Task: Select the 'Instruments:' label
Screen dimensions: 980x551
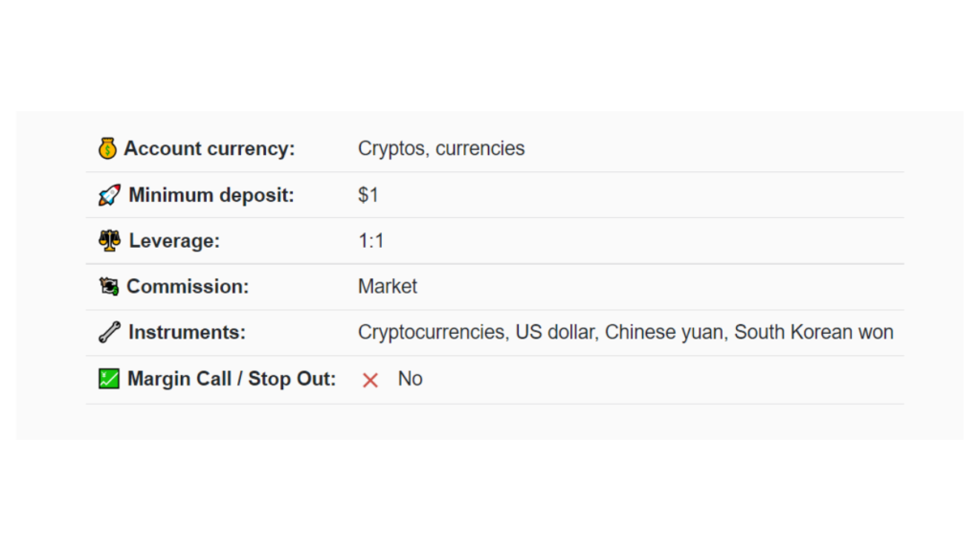Action: [187, 332]
